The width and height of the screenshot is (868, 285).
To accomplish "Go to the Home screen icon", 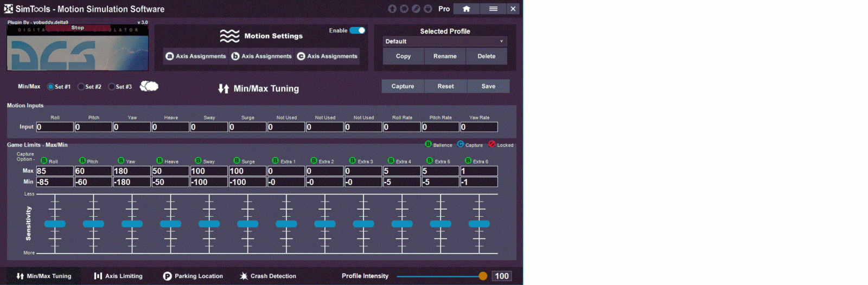I will coord(467,9).
